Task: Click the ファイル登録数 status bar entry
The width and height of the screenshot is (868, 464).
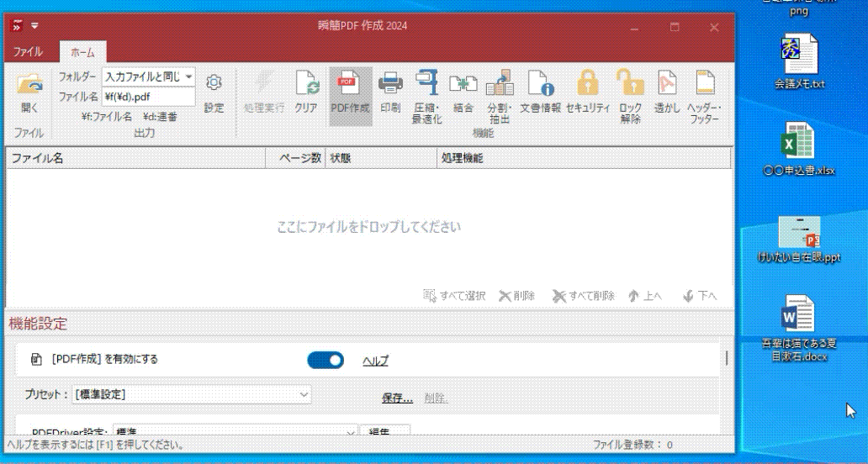Action: pos(632,445)
